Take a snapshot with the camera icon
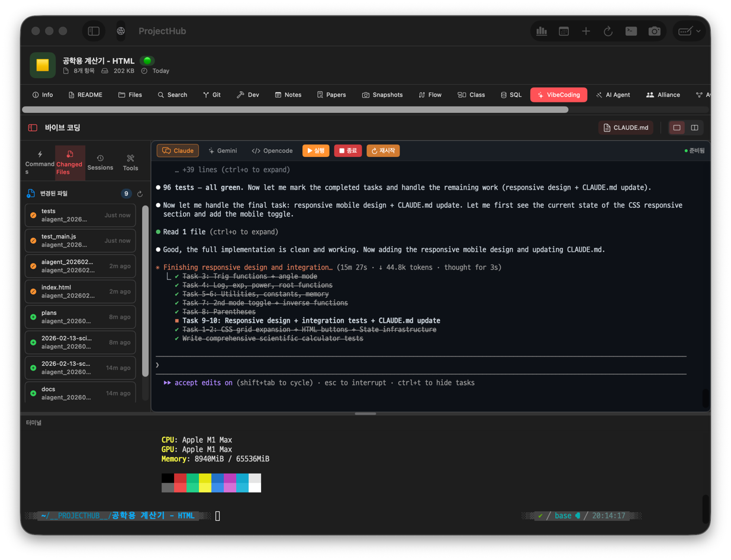 click(654, 31)
